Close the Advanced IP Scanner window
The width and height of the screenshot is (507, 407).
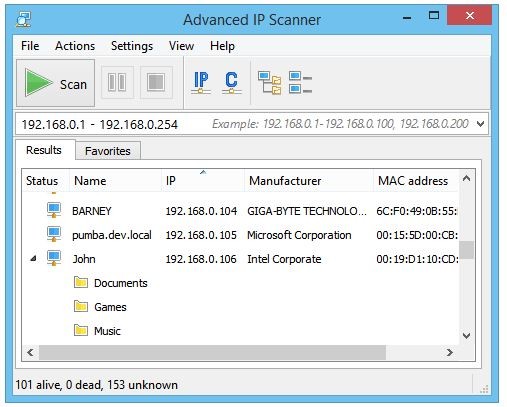click(x=470, y=16)
